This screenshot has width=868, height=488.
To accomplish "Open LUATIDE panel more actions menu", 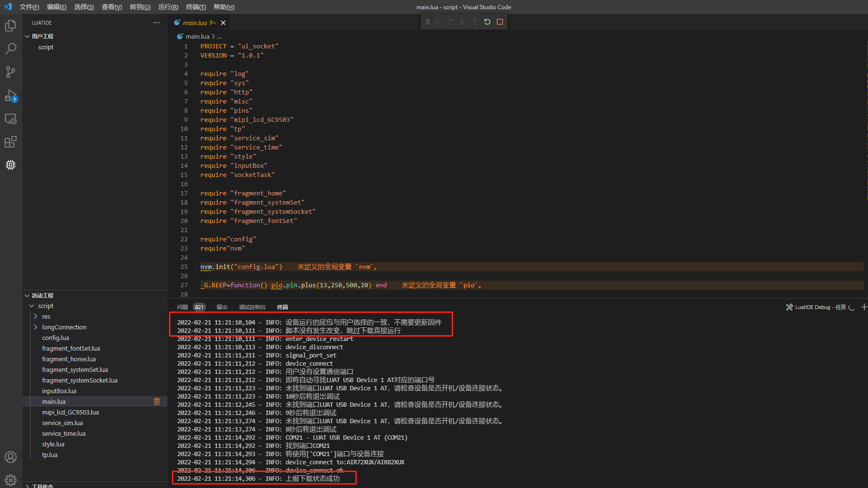I will (156, 23).
